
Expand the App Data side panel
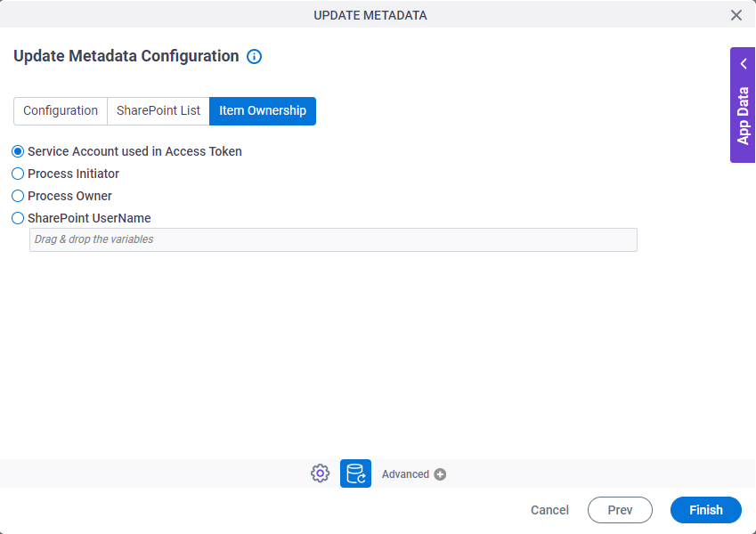click(743, 105)
